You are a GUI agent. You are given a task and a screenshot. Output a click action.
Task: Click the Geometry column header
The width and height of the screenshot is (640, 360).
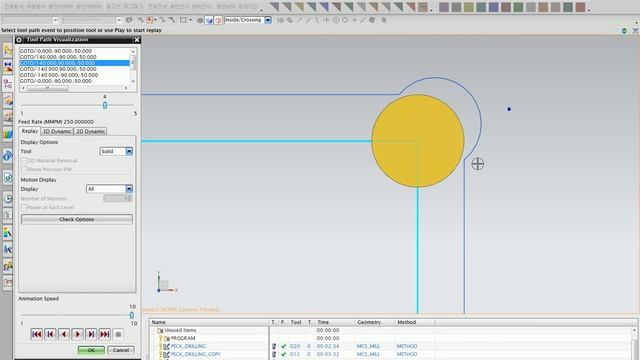(x=375, y=322)
